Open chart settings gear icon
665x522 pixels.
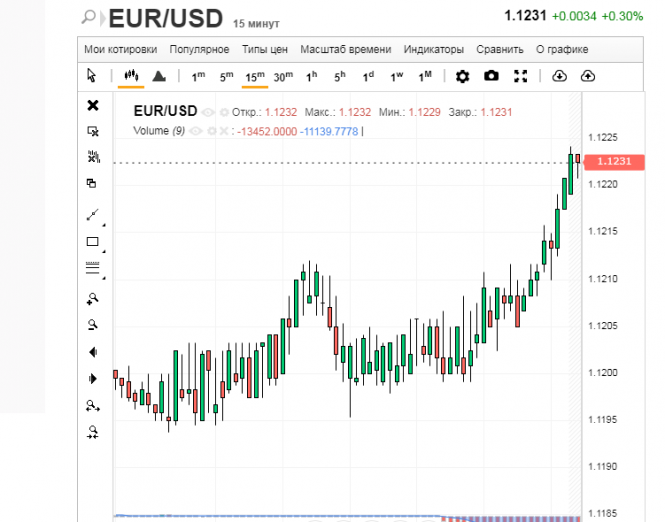click(x=462, y=77)
